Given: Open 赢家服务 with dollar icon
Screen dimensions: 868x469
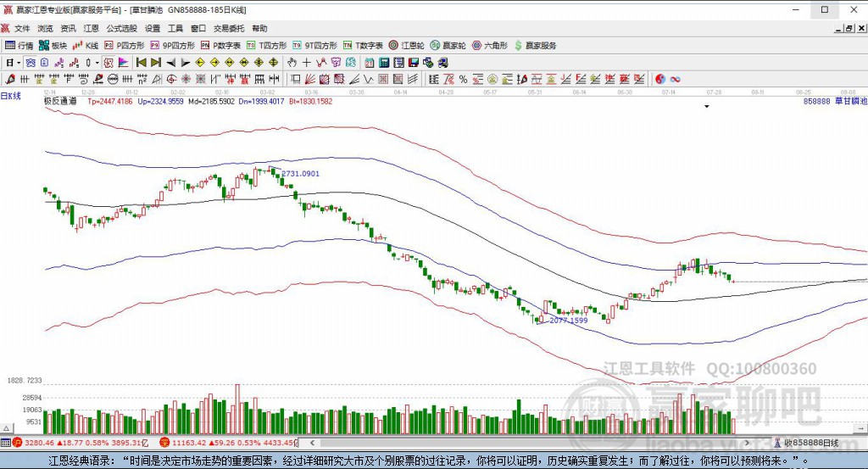Looking at the screenshot, I should tap(535, 46).
